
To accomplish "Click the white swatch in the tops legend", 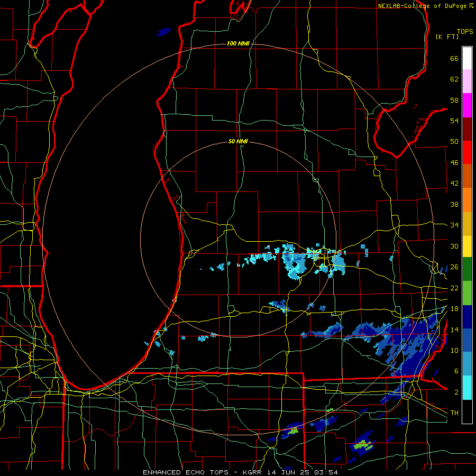I will pyautogui.click(x=467, y=58).
